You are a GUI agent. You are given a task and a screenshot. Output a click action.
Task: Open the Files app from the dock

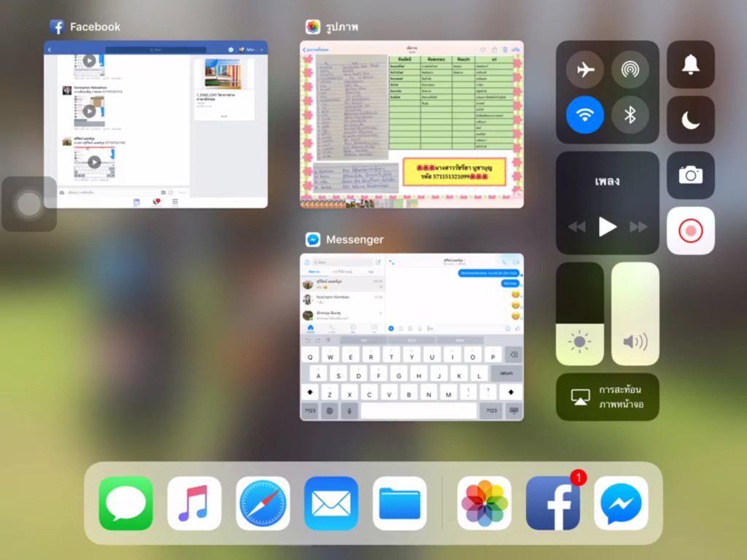pos(400,503)
